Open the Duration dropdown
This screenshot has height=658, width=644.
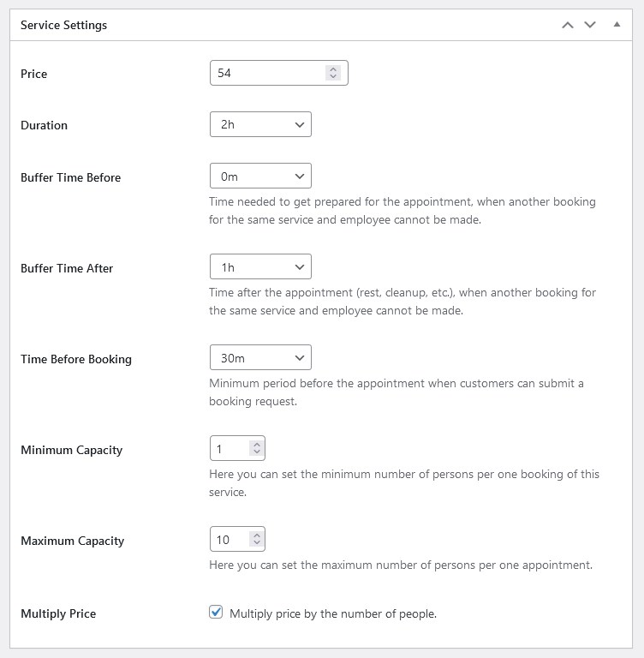260,124
